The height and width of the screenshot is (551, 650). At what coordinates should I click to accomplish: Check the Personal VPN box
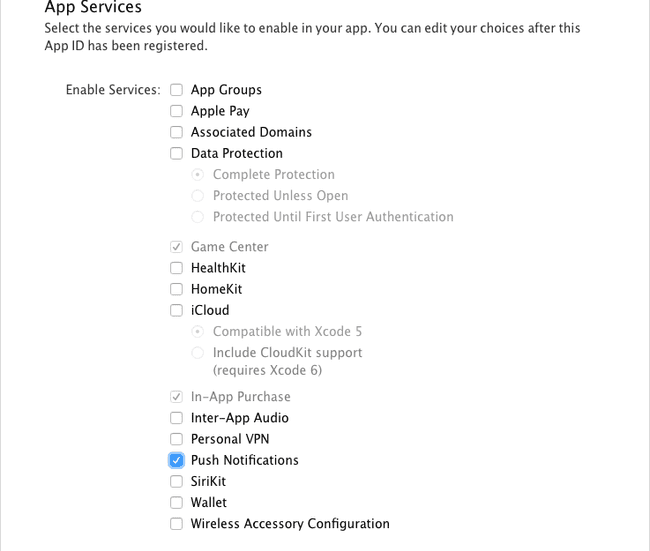(x=176, y=439)
